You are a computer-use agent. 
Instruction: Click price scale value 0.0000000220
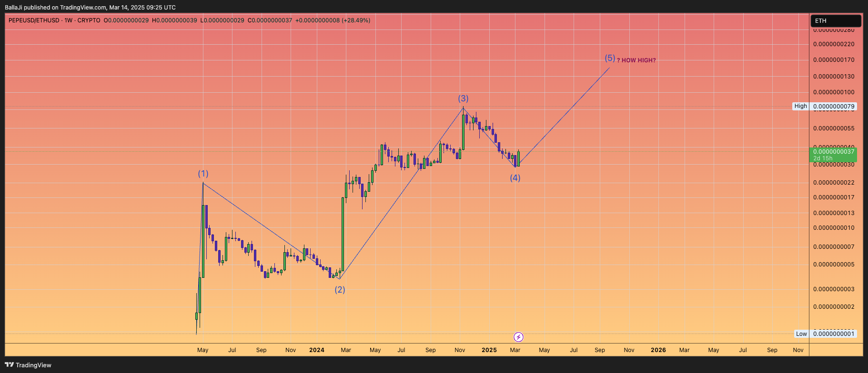click(834, 44)
